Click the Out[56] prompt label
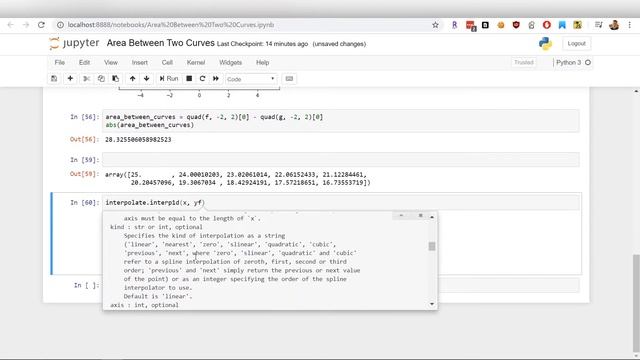640x360 pixels. pos(84,140)
